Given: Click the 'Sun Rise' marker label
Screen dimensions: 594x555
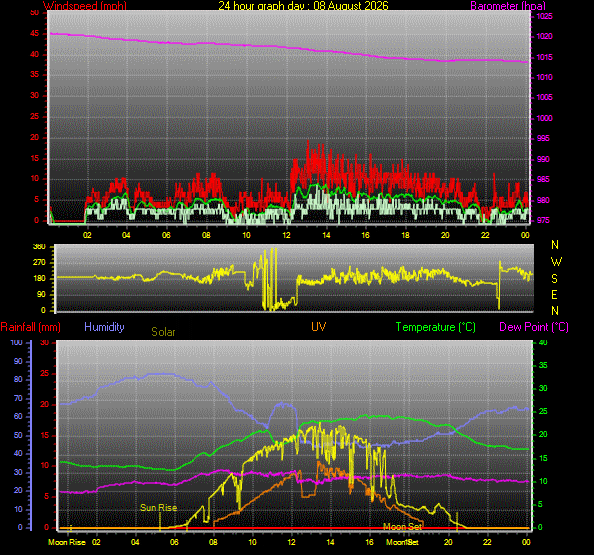Looking at the screenshot, I should point(158,508).
